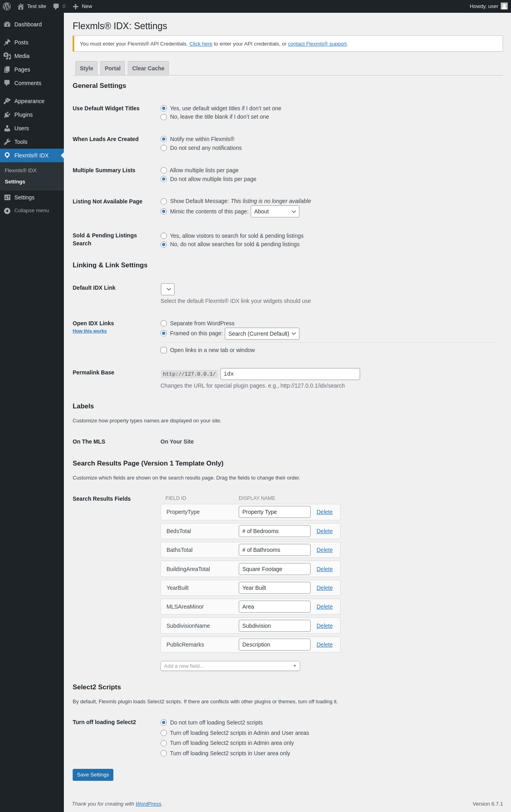Click the Collapse menu arrow icon
The width and height of the screenshot is (511, 812).
(7, 211)
